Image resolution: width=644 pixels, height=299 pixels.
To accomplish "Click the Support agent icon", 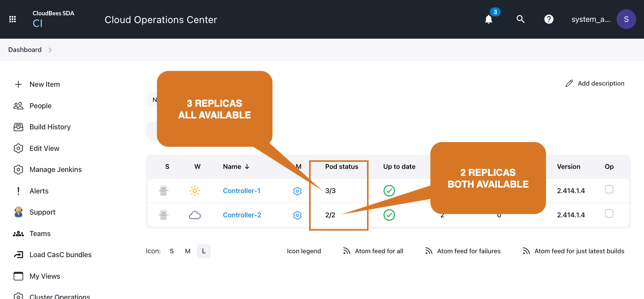I will (18, 212).
